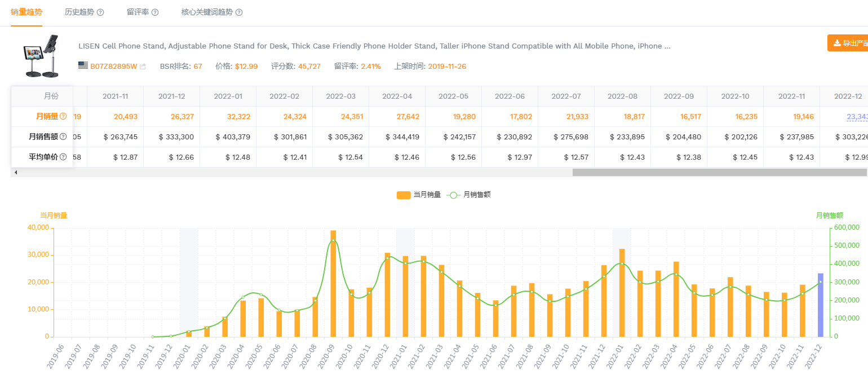Screen dimensions: 868x386
Task: Click help icon beside 核心关键词趋势 tab
Action: 239,12
